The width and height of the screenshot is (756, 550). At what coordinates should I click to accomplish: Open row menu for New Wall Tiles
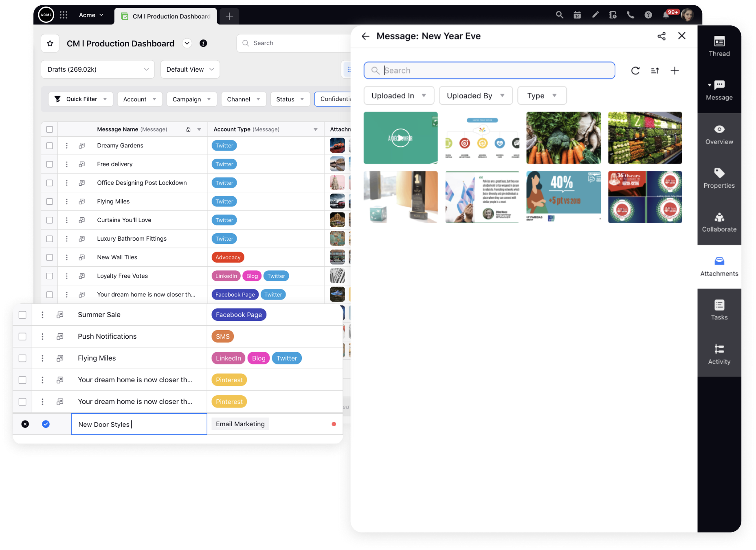67,258
